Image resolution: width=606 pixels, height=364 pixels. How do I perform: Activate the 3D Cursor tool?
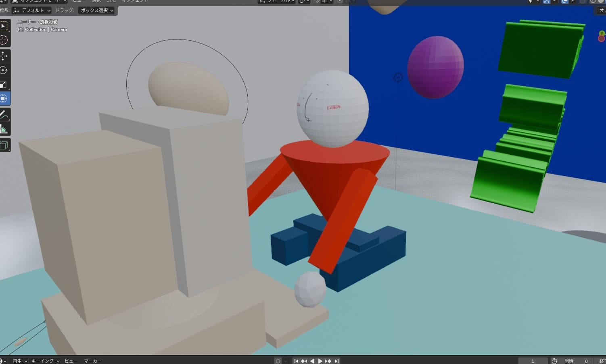click(x=4, y=40)
